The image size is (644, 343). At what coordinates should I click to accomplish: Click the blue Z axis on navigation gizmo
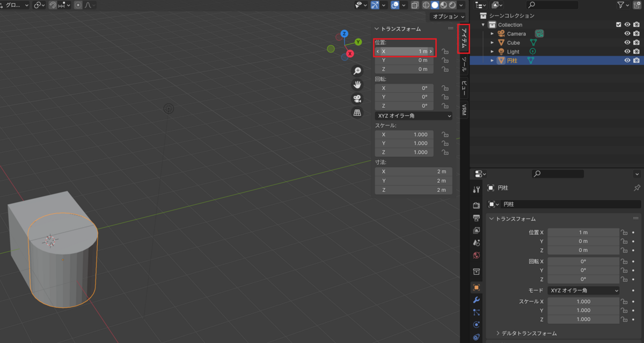pos(345,34)
